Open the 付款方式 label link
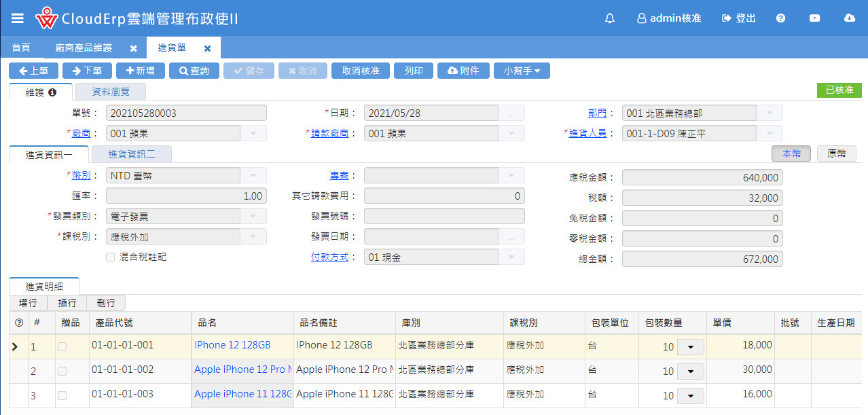Viewport: 868px width, 415px height. click(x=329, y=257)
